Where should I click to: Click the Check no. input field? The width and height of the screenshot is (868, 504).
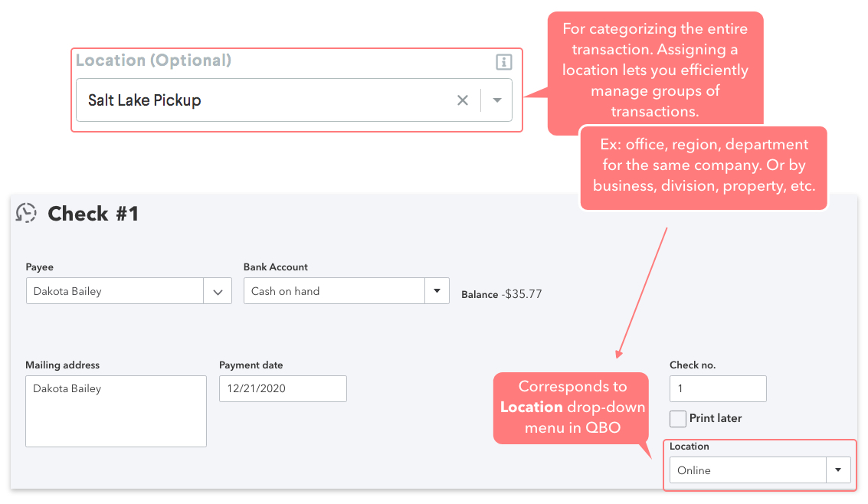coord(718,388)
